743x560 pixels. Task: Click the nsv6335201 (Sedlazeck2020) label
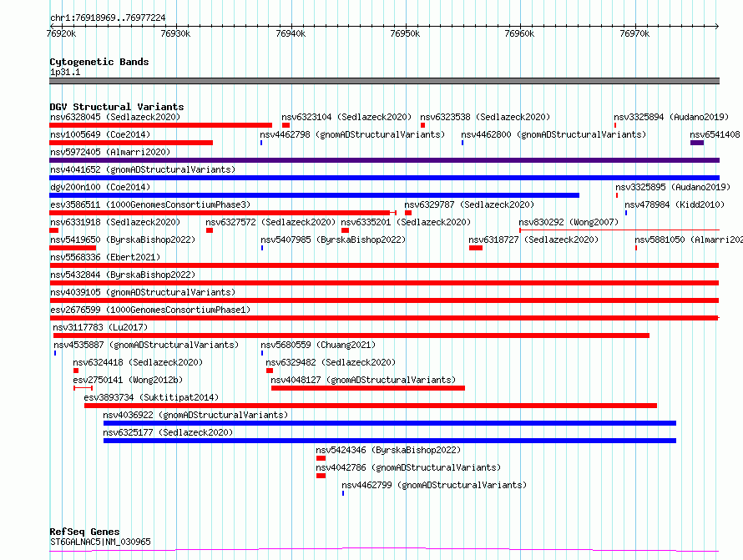tap(406, 222)
